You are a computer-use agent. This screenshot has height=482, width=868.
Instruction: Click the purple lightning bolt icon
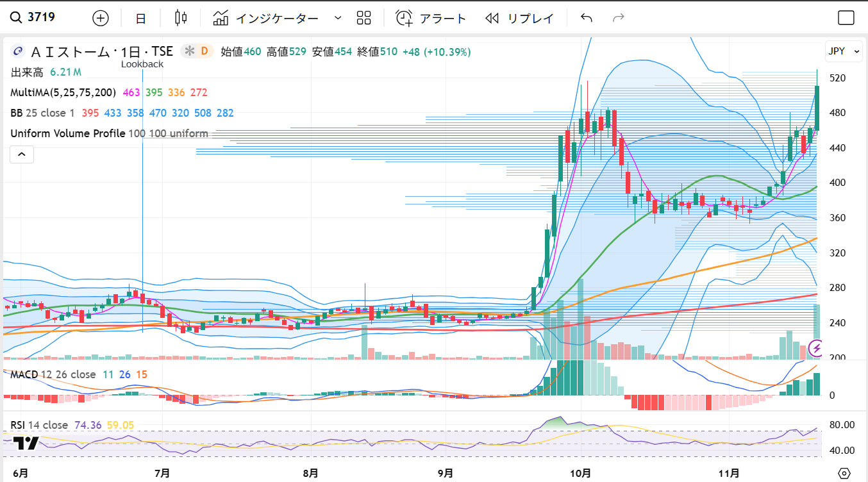(x=816, y=349)
